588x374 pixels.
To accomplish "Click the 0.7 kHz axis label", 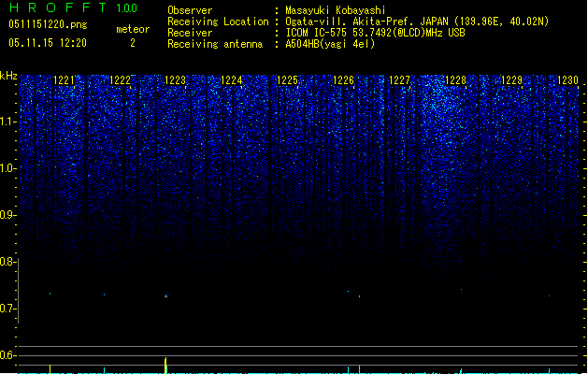I will point(8,309).
